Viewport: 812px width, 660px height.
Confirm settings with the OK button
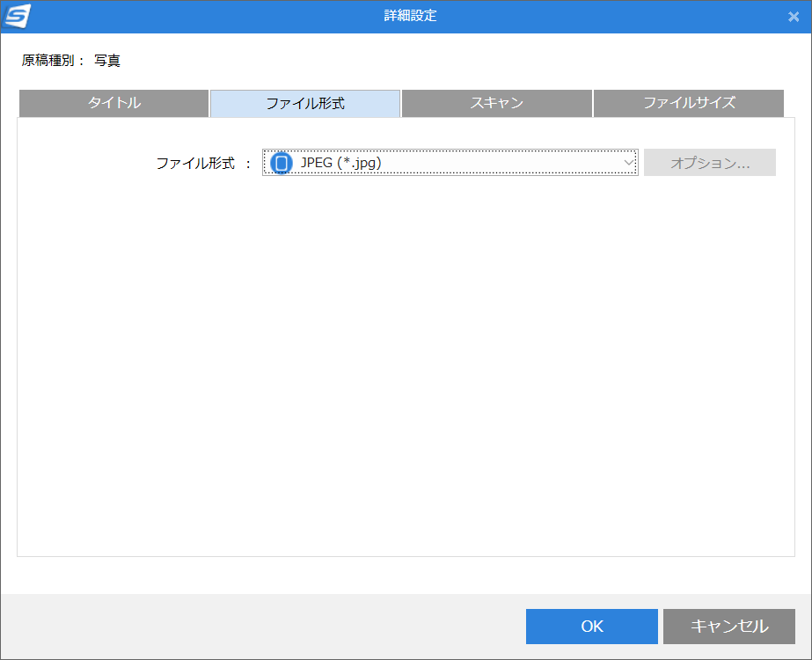point(592,627)
